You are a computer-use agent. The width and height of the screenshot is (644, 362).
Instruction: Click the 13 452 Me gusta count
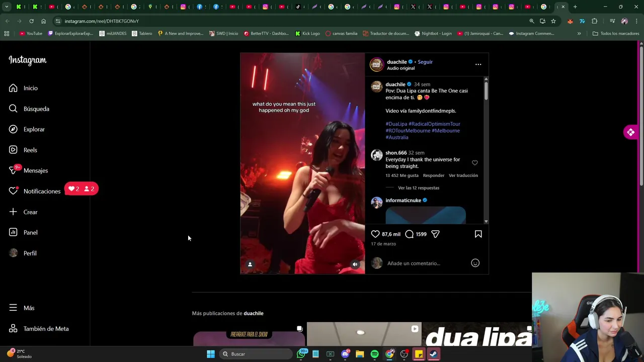402,175
